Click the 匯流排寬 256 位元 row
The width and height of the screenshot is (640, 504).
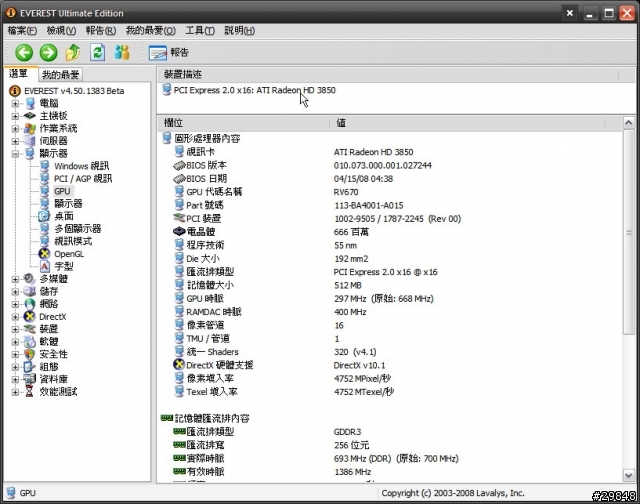(x=391, y=445)
